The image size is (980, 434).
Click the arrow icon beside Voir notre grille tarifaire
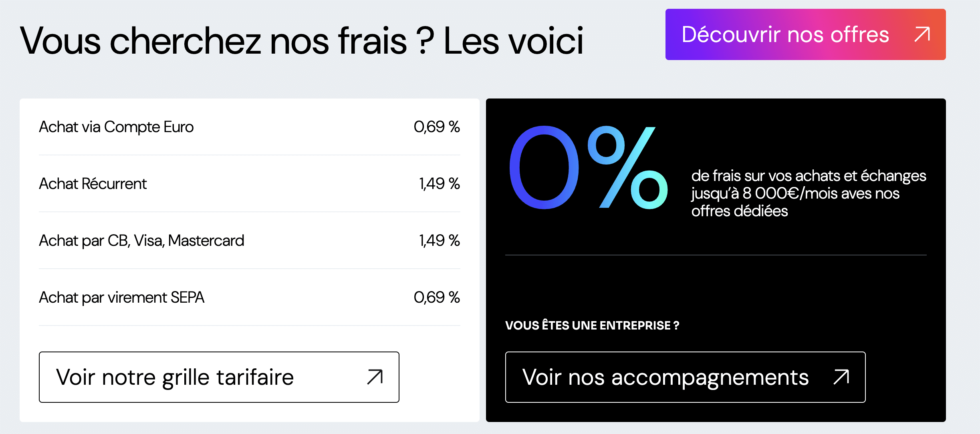(375, 377)
